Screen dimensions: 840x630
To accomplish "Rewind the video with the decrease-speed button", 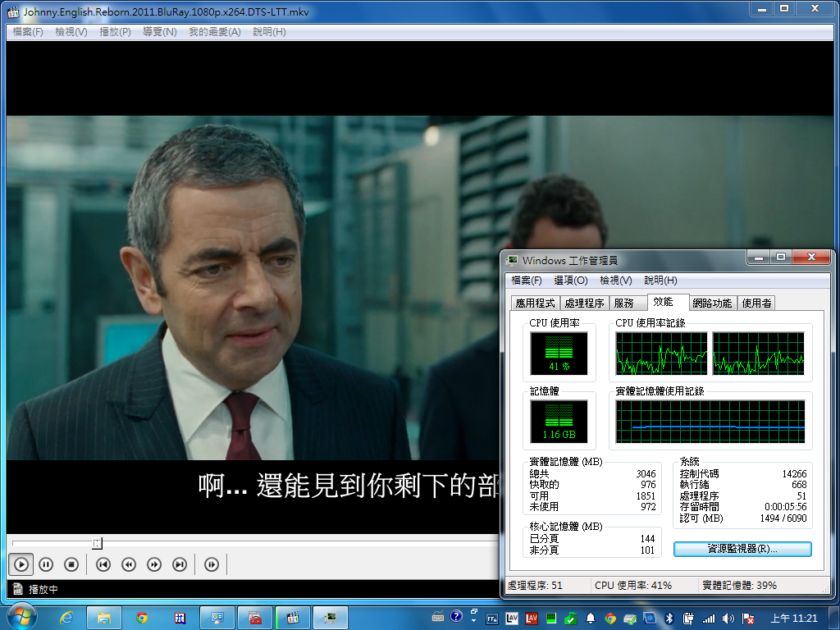I will (129, 564).
